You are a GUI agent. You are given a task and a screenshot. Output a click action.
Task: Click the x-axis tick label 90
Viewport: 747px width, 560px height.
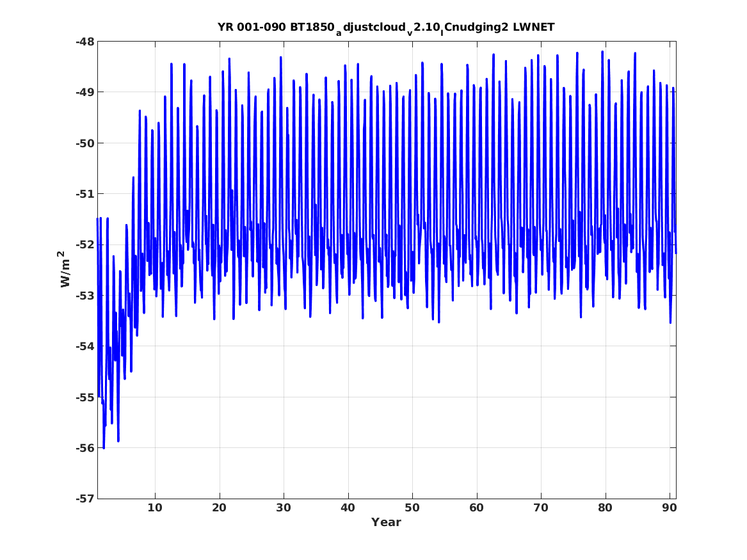pyautogui.click(x=670, y=508)
